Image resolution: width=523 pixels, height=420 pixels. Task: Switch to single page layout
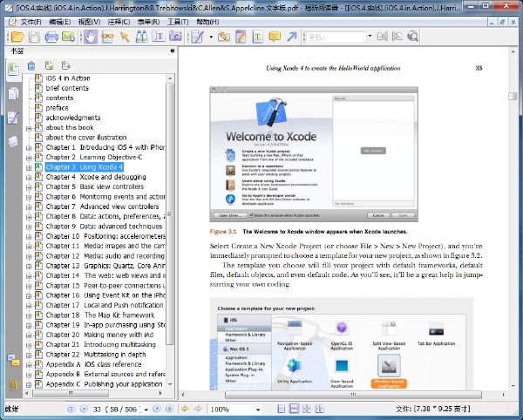coord(282,409)
